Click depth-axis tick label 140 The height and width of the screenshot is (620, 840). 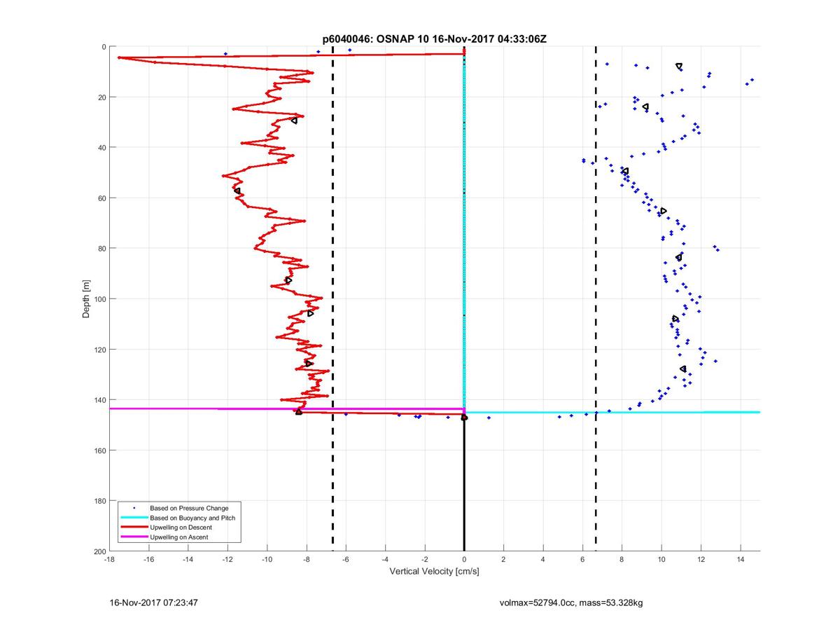click(x=99, y=400)
